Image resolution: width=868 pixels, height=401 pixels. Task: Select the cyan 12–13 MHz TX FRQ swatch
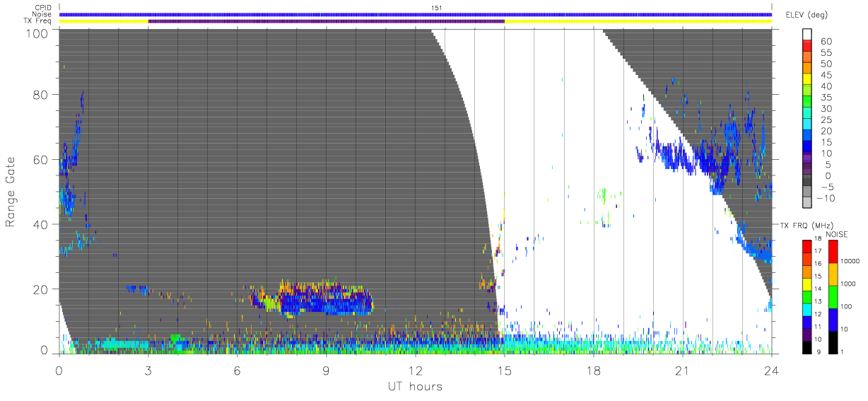(807, 310)
